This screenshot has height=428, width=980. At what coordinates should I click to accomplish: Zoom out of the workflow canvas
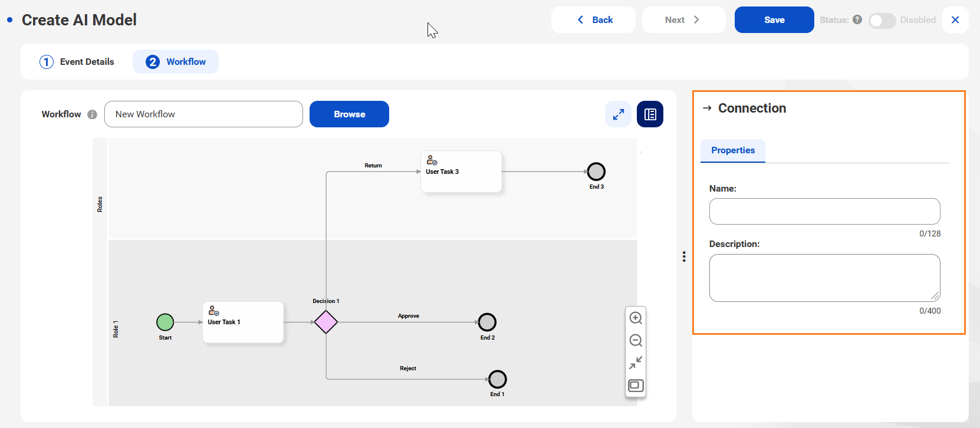tap(636, 341)
